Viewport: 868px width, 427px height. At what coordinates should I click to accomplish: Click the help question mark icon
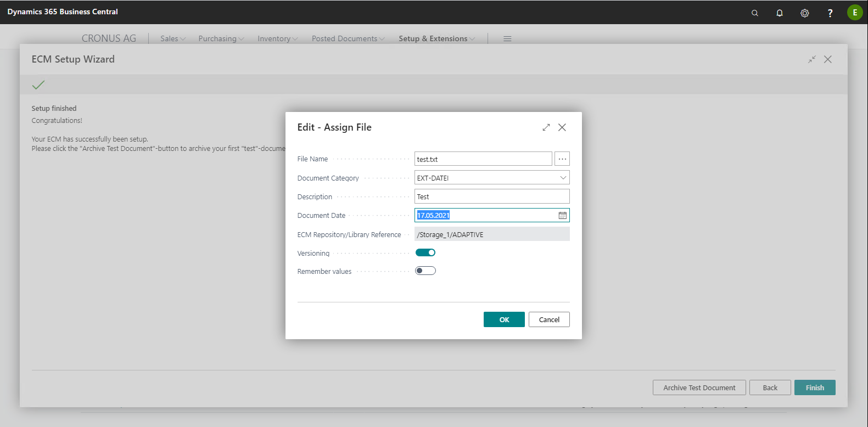830,13
